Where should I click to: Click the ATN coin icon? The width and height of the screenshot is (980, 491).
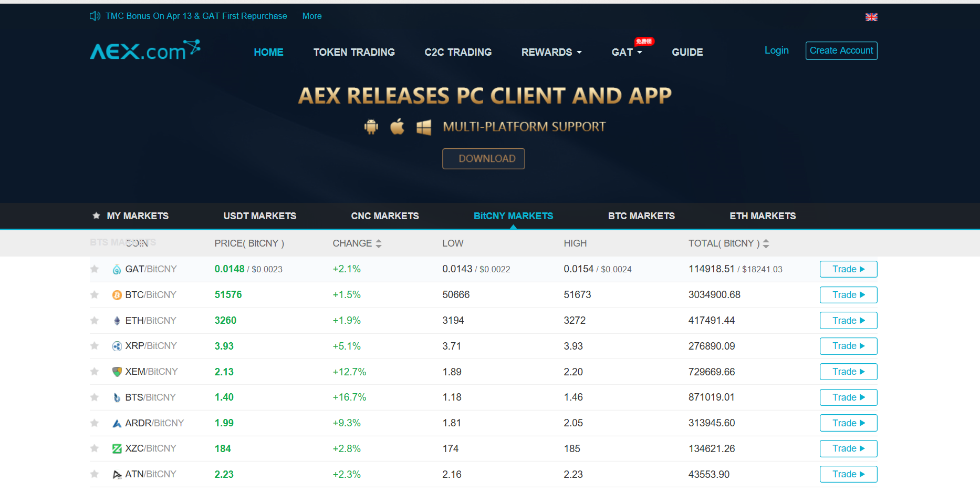[117, 474]
